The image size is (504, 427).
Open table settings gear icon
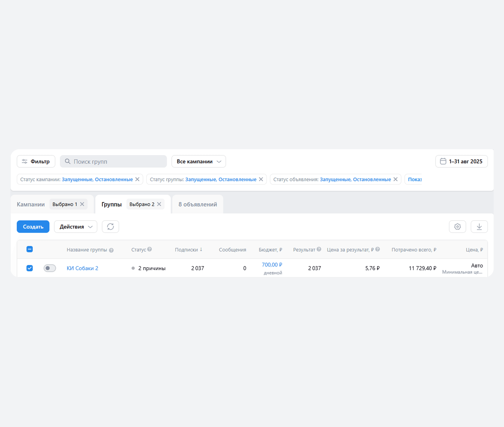pos(457,227)
